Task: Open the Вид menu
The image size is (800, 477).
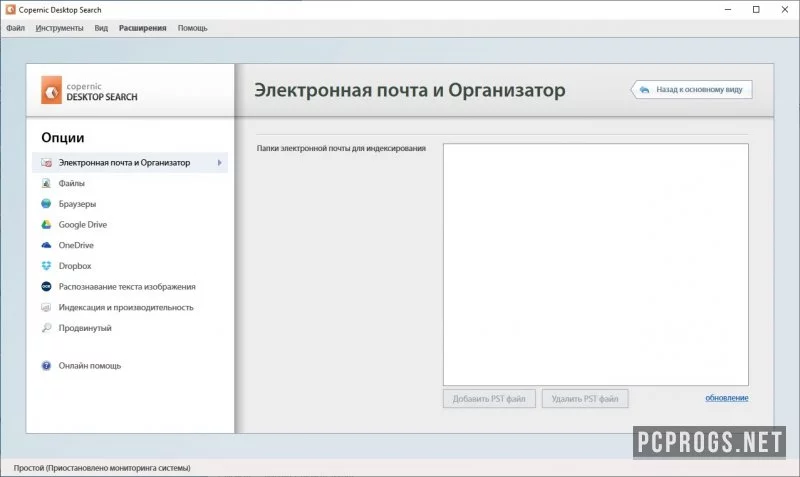Action: [x=101, y=28]
